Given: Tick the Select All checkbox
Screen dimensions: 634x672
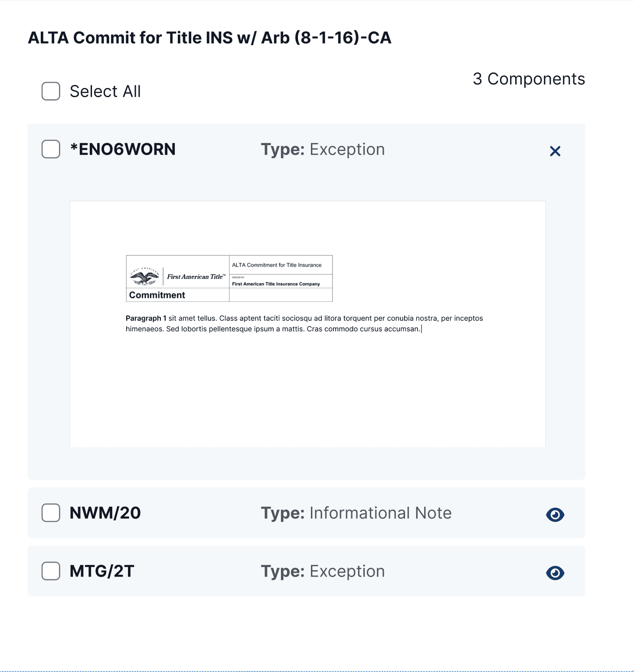Looking at the screenshot, I should click(x=51, y=91).
